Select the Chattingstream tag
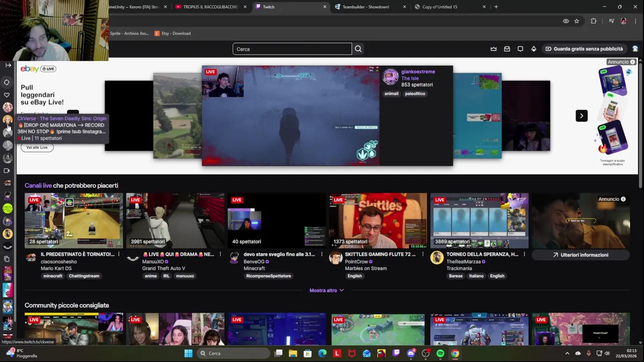The image size is (644, 362). [x=84, y=276]
